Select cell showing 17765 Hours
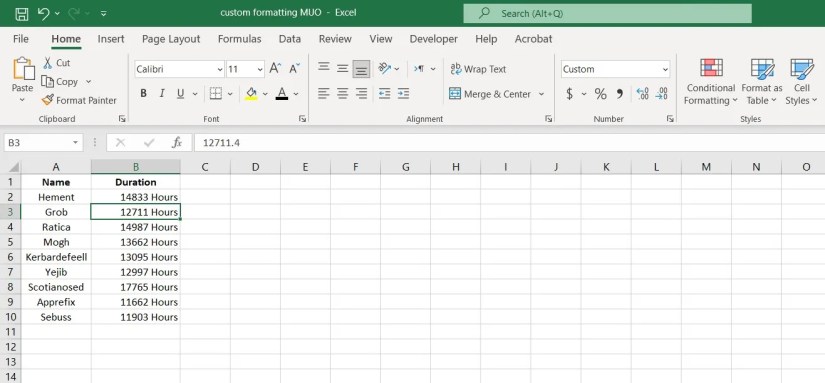This screenshot has width=825, height=383. pyautogui.click(x=136, y=287)
